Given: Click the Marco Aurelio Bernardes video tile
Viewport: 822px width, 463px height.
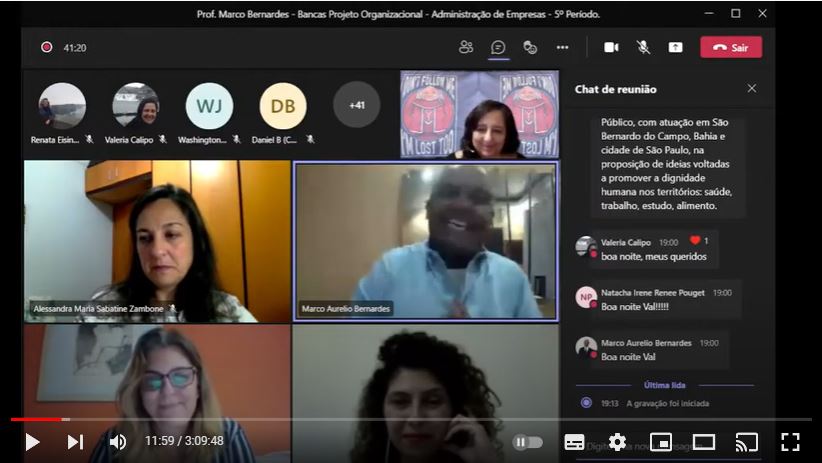Looking at the screenshot, I should coord(426,241).
